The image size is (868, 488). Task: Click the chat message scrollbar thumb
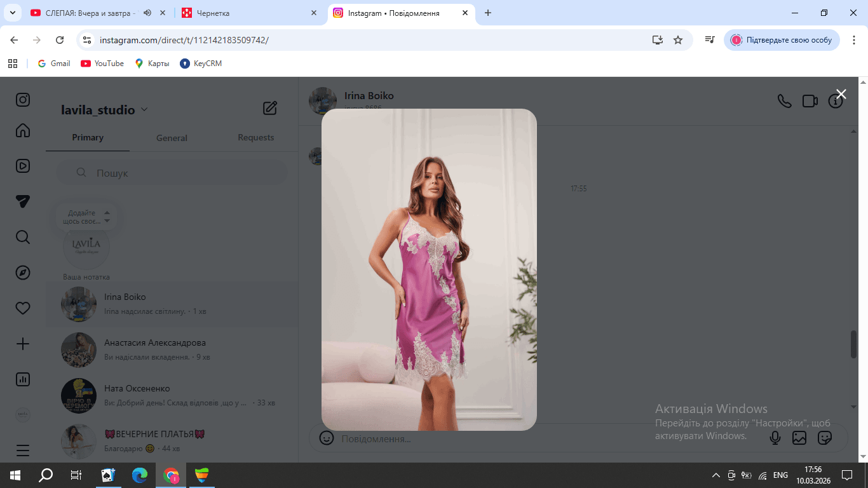[x=854, y=344]
